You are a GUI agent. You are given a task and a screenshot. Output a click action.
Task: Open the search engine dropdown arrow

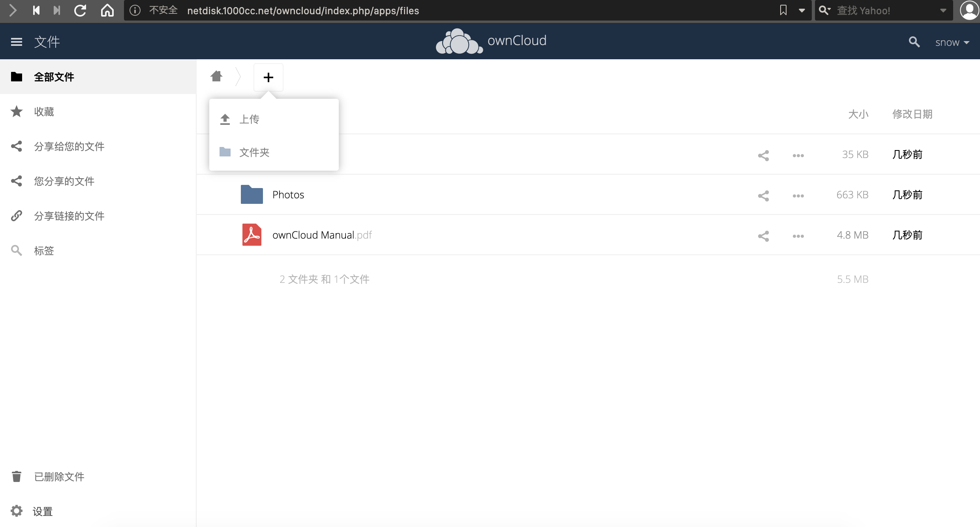click(943, 11)
